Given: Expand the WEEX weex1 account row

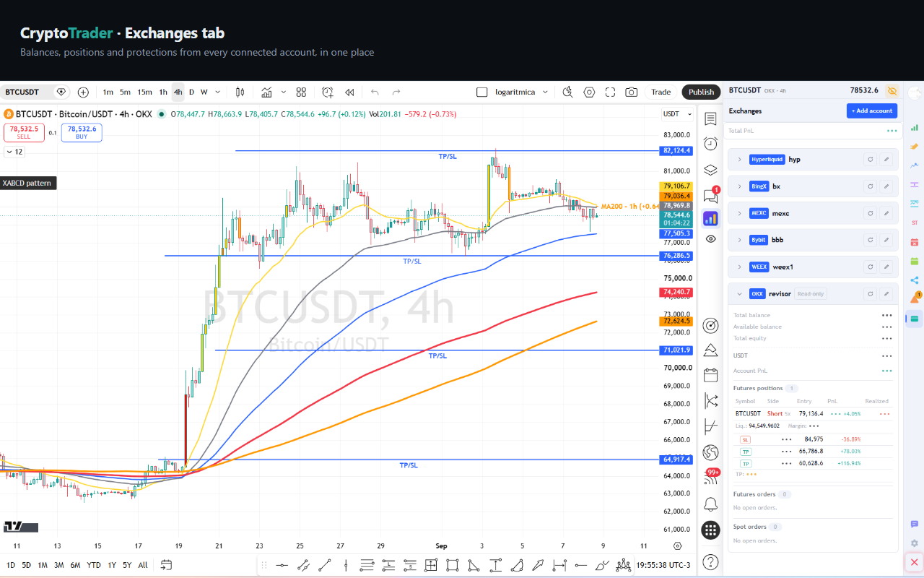Looking at the screenshot, I should pyautogui.click(x=739, y=267).
